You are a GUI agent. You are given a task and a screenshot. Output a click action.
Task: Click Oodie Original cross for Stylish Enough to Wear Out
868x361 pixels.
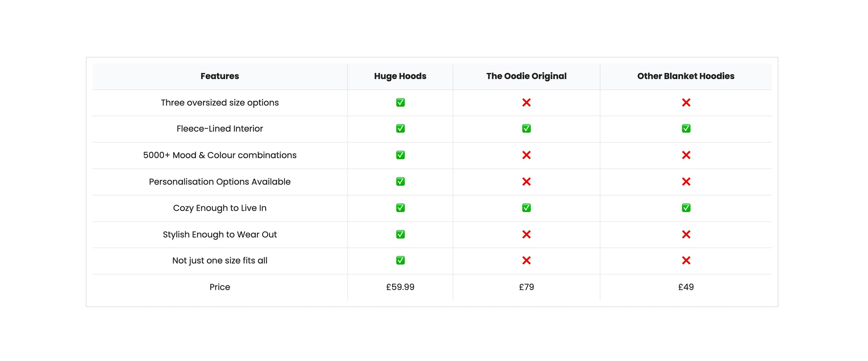[x=526, y=234]
